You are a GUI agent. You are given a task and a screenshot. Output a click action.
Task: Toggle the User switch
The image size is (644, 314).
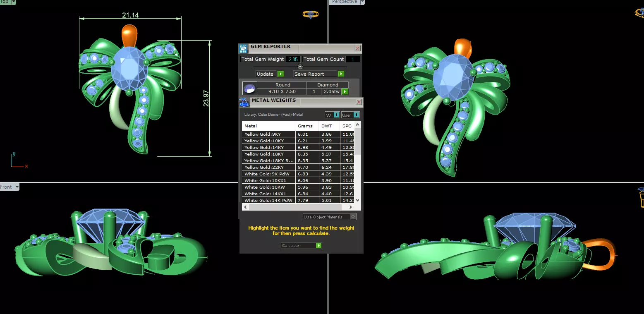350,115
